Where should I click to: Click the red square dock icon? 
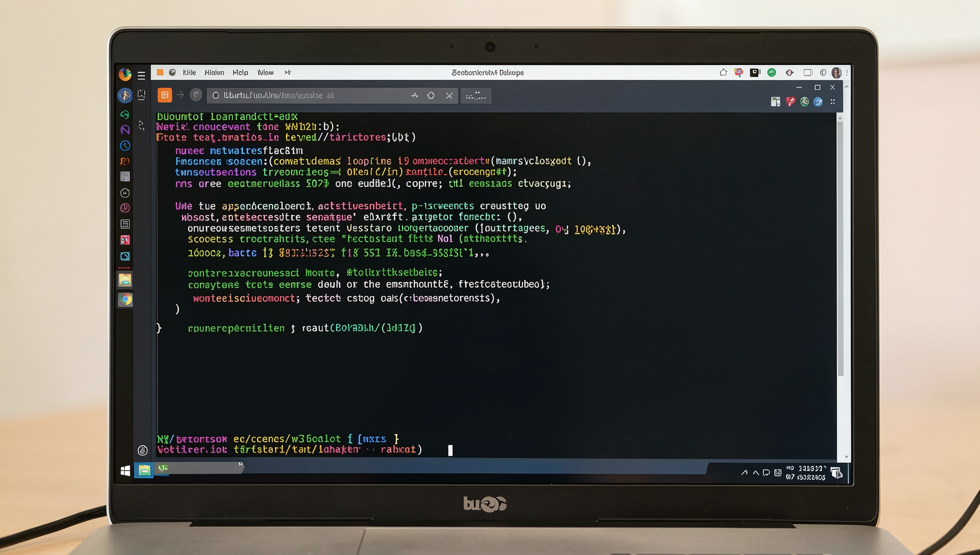click(125, 240)
